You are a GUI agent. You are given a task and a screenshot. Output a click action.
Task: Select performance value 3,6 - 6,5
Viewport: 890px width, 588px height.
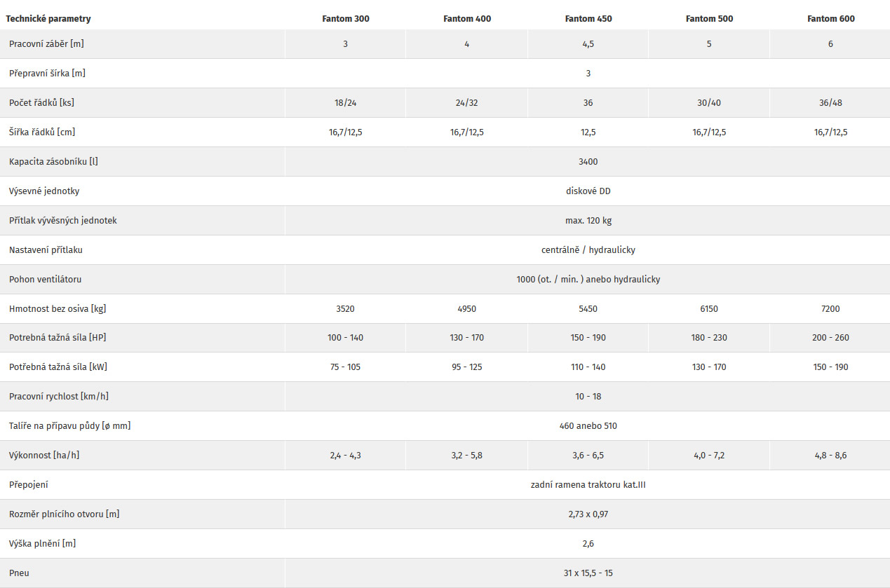click(588, 456)
